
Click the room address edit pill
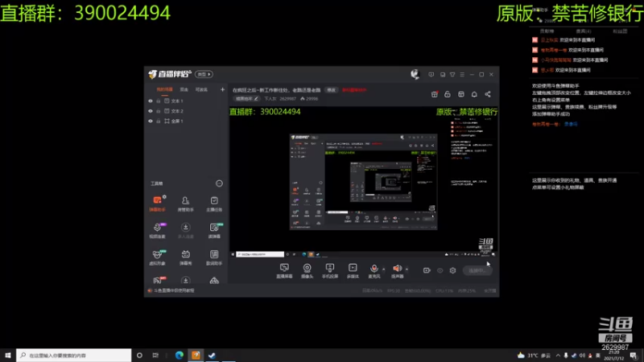(x=247, y=98)
